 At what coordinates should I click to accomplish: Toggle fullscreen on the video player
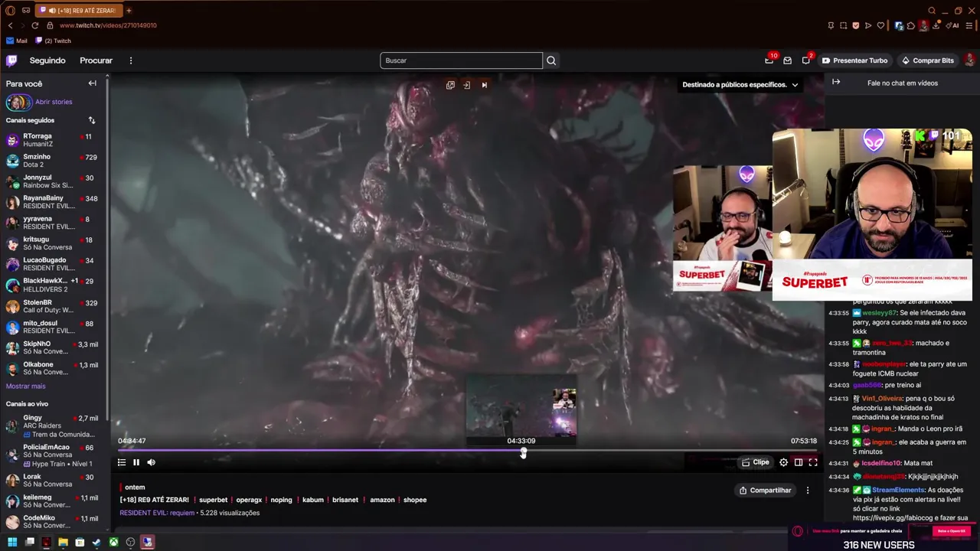tap(813, 462)
